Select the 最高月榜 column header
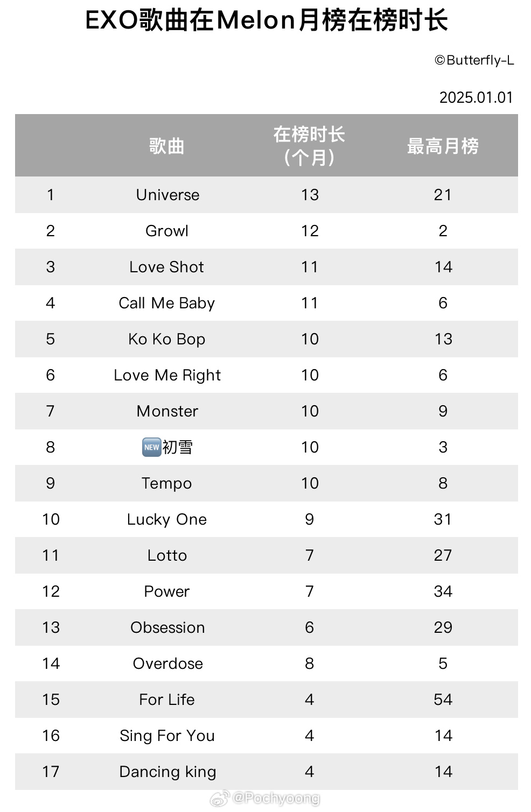This screenshot has width=531, height=812. 443,146
